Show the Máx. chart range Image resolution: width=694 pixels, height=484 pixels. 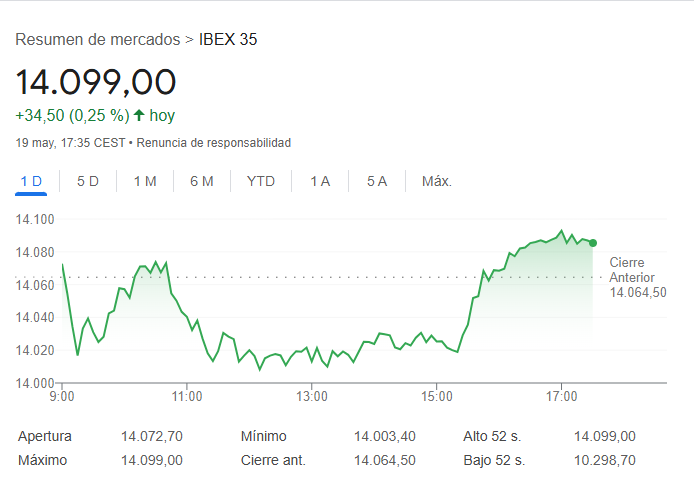(x=437, y=181)
